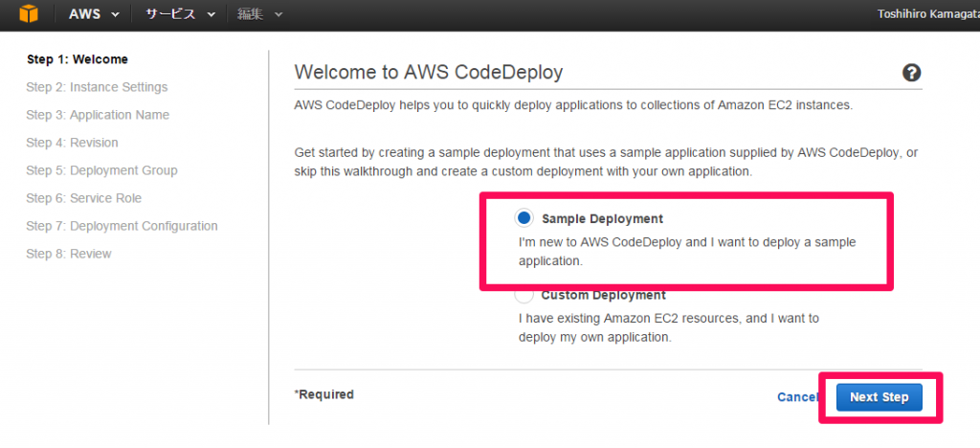The height and width of the screenshot is (448, 980).
Task: Open the help question mark icon
Action: [911, 73]
